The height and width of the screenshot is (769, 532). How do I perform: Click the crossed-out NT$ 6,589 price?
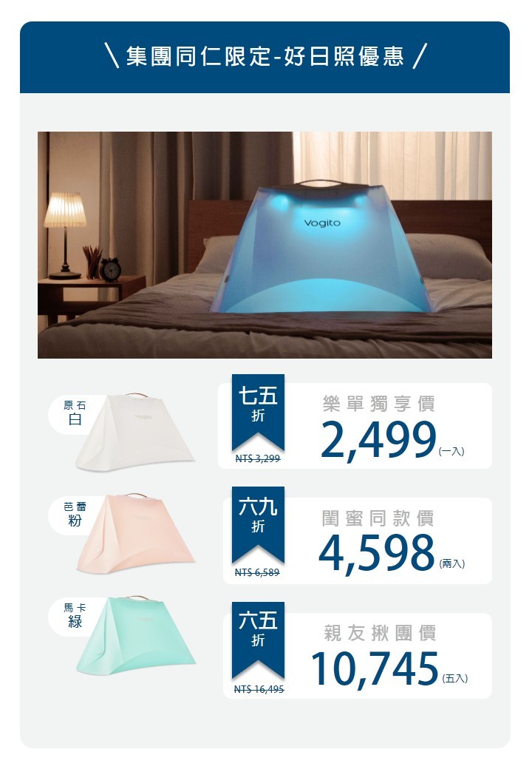click(x=257, y=572)
